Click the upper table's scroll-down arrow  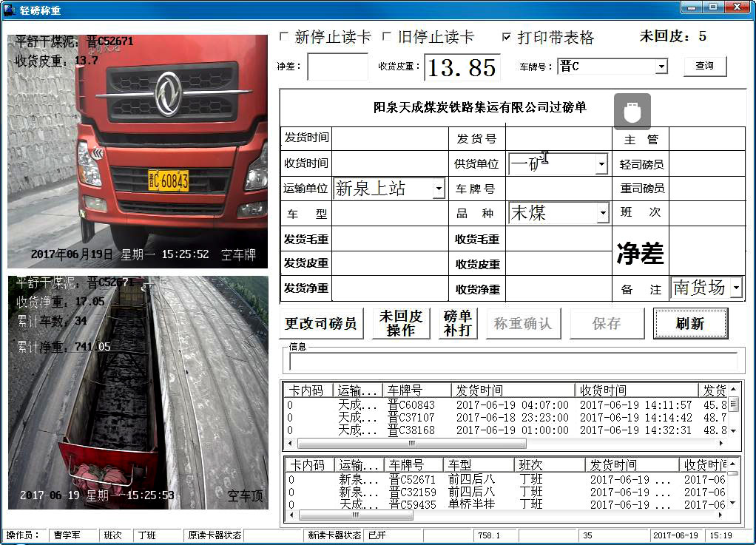pyautogui.click(x=733, y=430)
